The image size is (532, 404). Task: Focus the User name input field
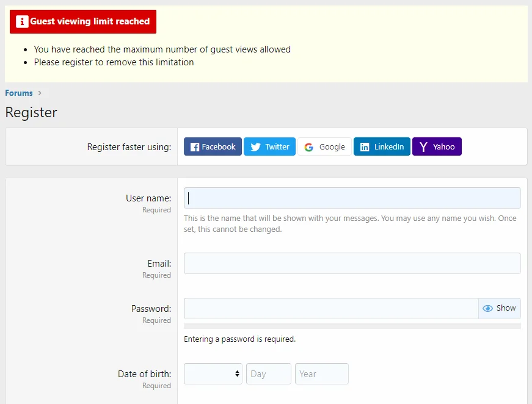click(x=352, y=198)
